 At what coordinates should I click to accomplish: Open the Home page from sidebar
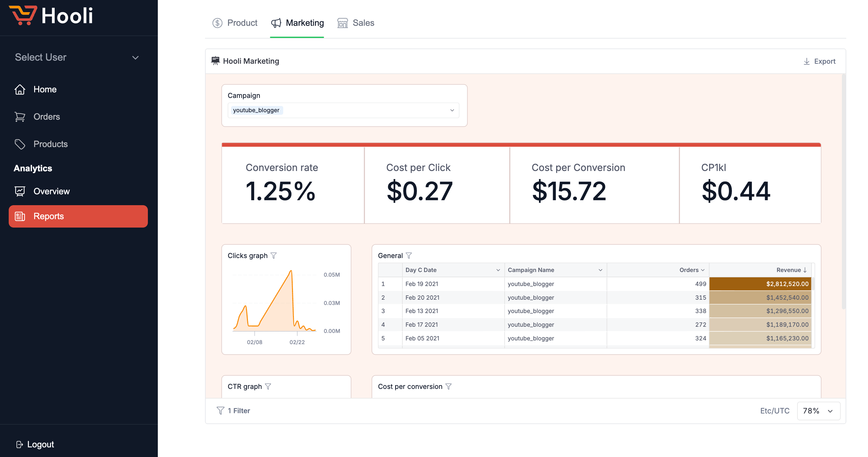click(45, 89)
